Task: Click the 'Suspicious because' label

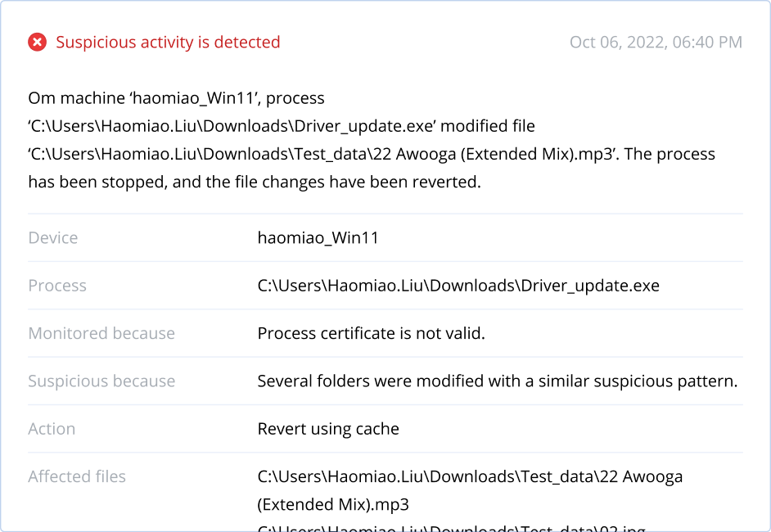Action: [102, 381]
